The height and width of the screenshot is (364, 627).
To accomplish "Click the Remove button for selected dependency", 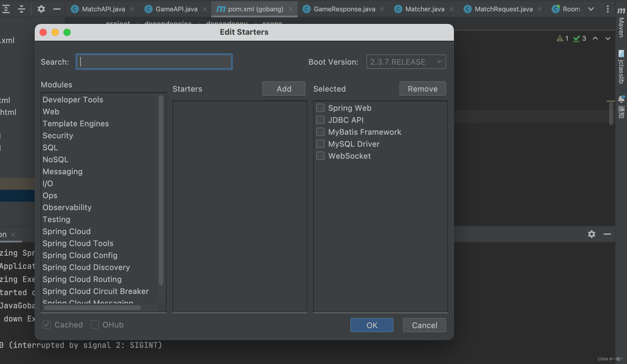I will [422, 88].
